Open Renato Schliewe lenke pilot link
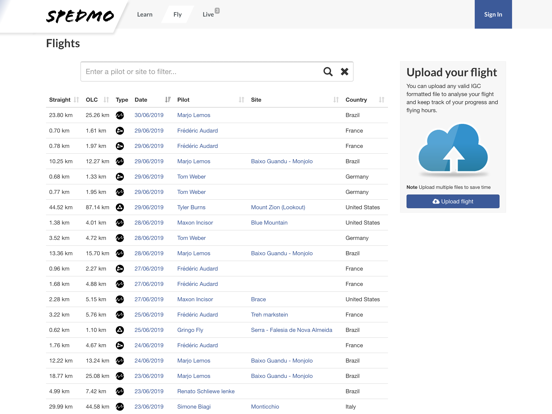Screen dimensions: 552x414 (x=206, y=391)
